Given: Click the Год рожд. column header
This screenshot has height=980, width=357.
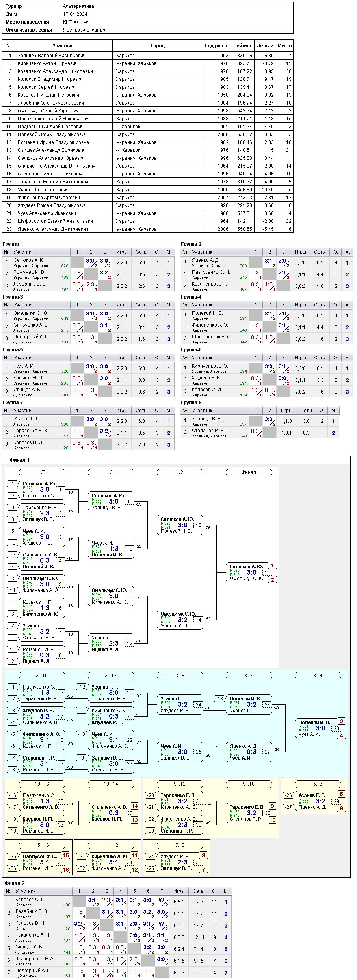Looking at the screenshot, I should pyautogui.click(x=217, y=46).
